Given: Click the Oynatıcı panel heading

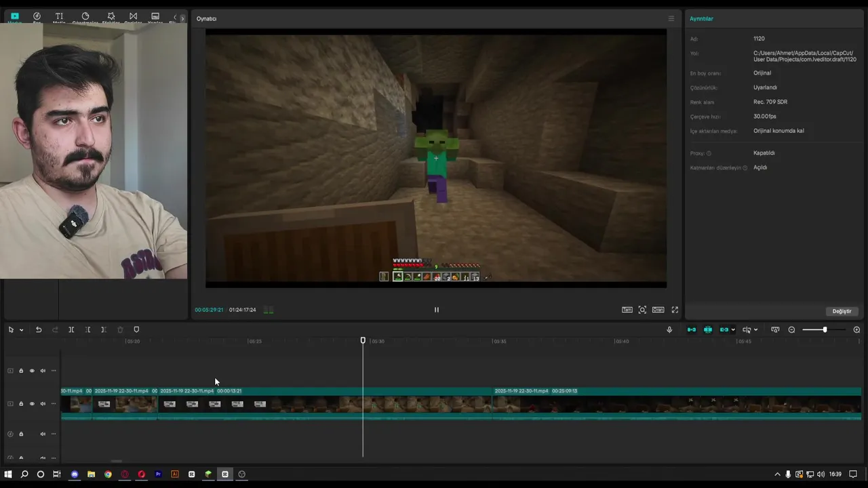Looking at the screenshot, I should point(206,19).
